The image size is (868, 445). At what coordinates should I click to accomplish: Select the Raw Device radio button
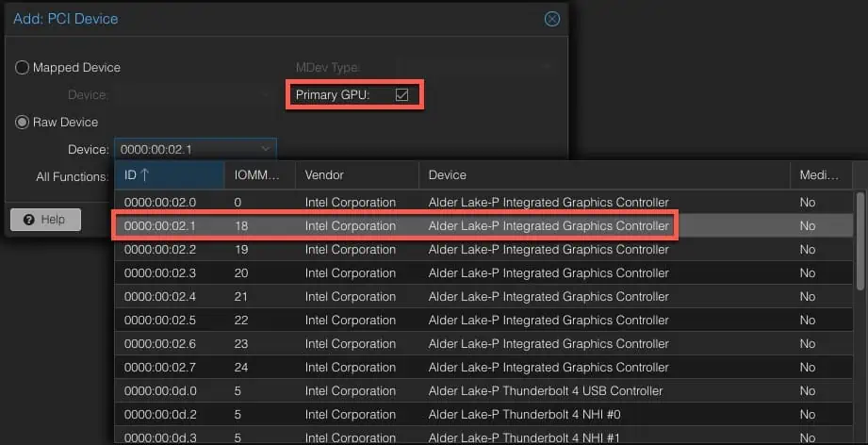(22, 122)
